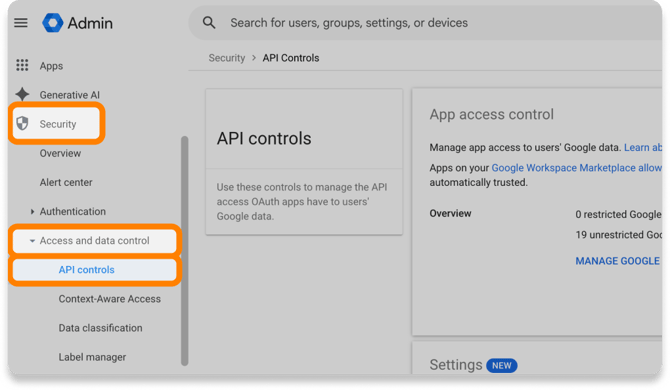Viewport: 670px width, 390px height.
Task: Click '0 restricted Google' text
Action: click(x=618, y=214)
